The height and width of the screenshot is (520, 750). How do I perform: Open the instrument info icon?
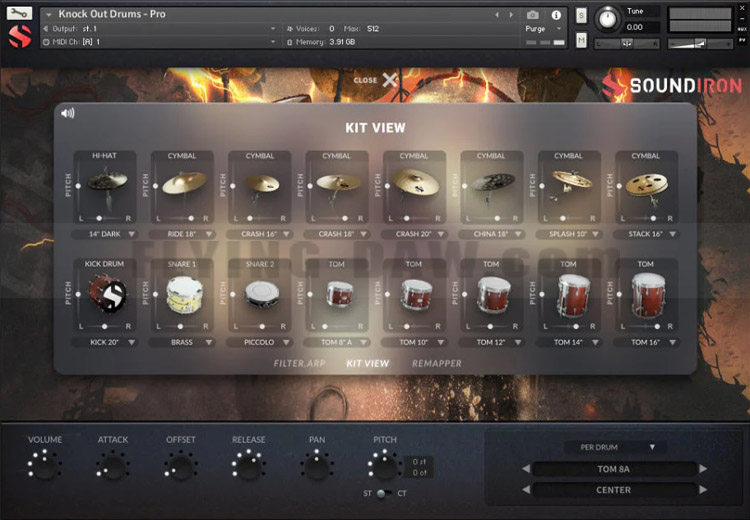[556, 15]
